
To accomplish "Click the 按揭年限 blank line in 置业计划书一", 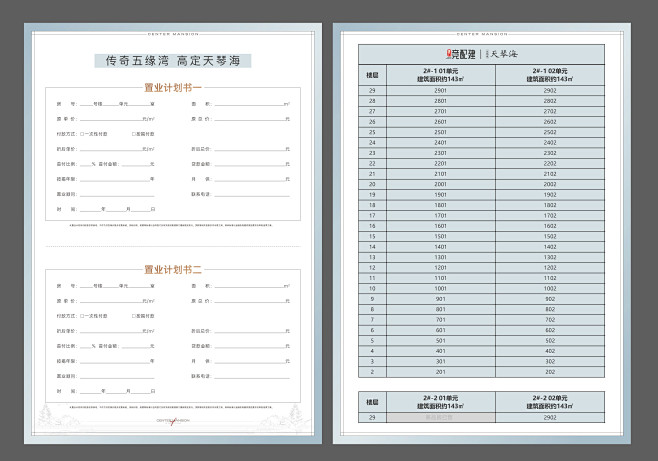I will coord(115,180).
